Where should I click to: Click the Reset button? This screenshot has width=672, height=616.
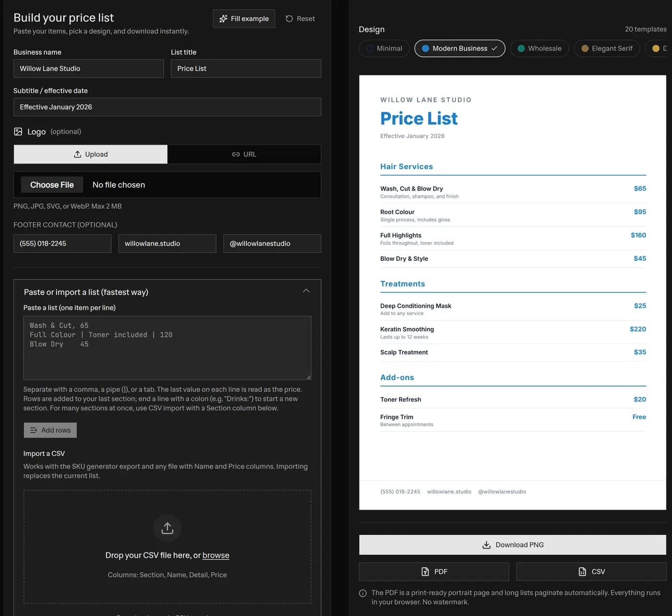(x=300, y=19)
